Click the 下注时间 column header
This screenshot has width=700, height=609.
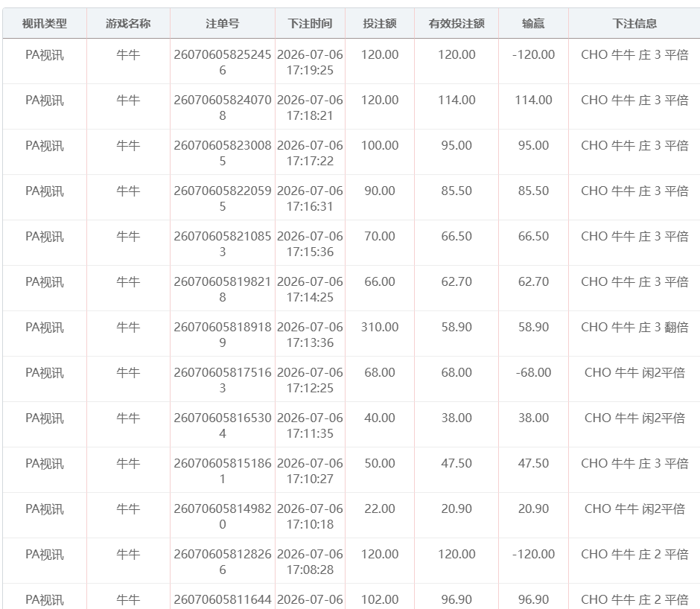click(310, 23)
